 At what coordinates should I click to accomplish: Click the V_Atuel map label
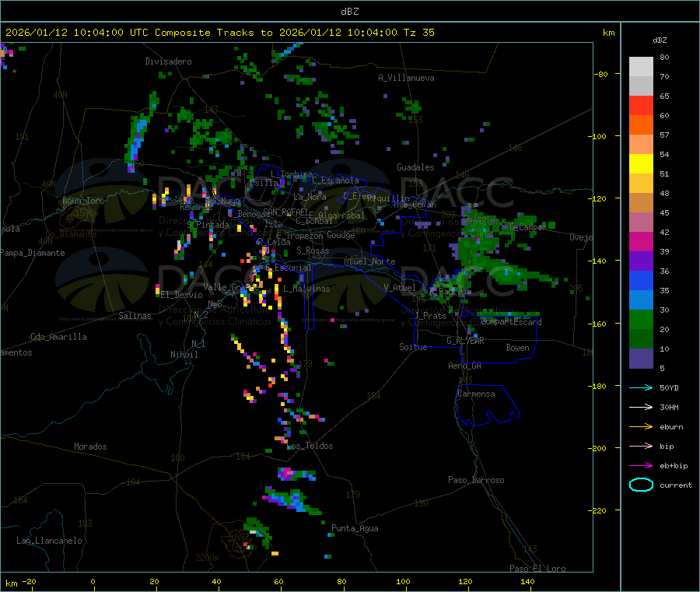(400, 288)
